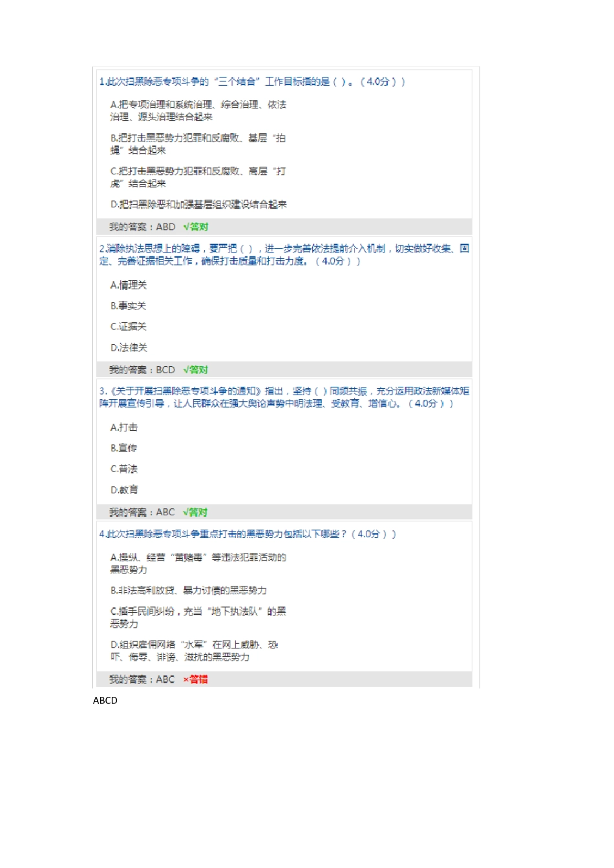614x868 pixels.
Task: Click "我的答案：ABC" marked 答对
Action: coord(284,512)
